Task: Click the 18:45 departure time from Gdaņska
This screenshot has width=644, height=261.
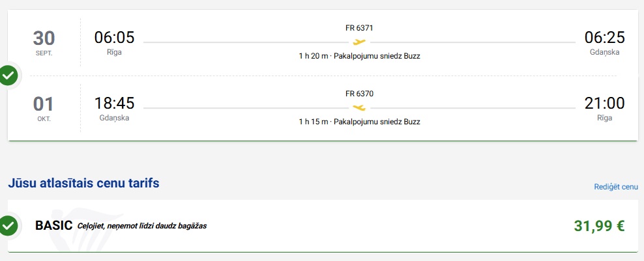Action: point(114,103)
